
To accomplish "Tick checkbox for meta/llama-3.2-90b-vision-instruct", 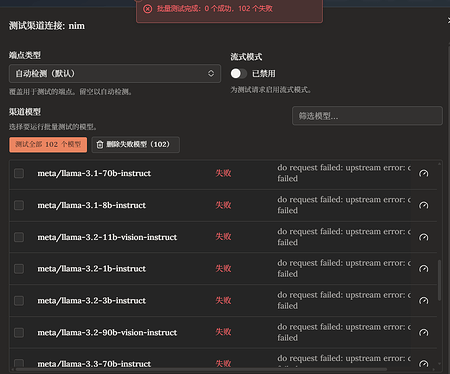I will click(x=19, y=333).
